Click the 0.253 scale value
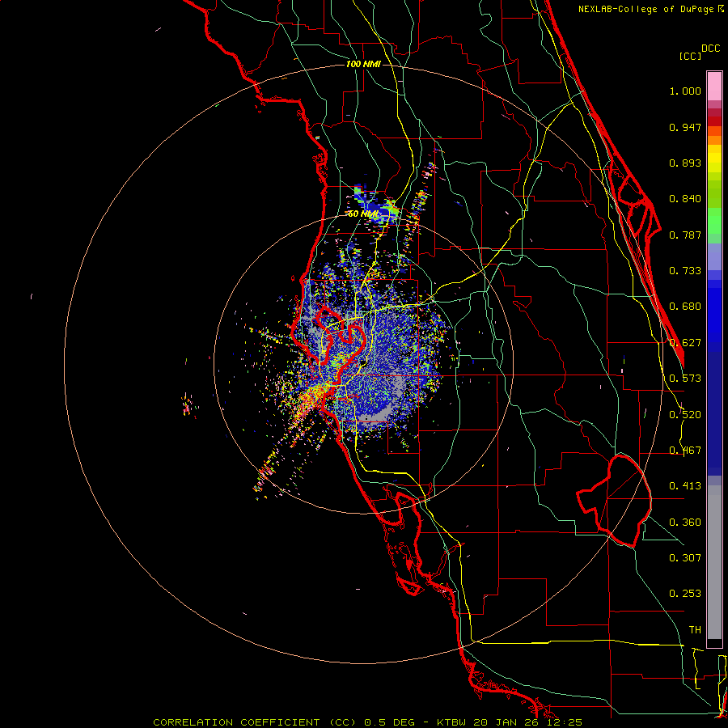This screenshot has height=728, width=728. click(685, 594)
